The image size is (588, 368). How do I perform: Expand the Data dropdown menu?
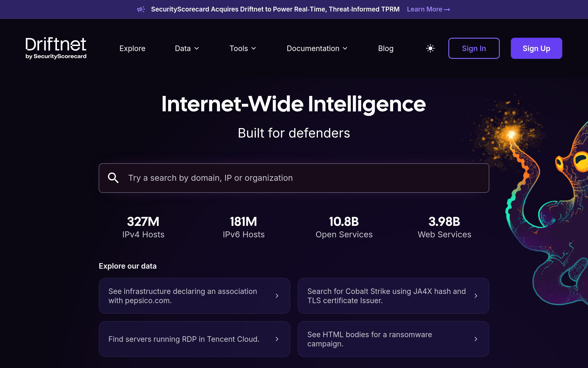click(x=187, y=49)
